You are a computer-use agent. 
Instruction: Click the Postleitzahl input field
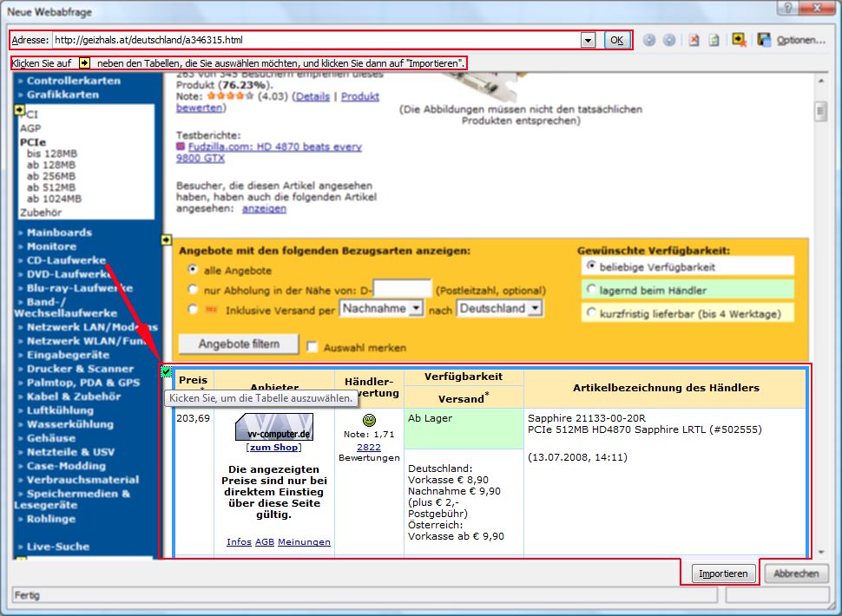402,289
